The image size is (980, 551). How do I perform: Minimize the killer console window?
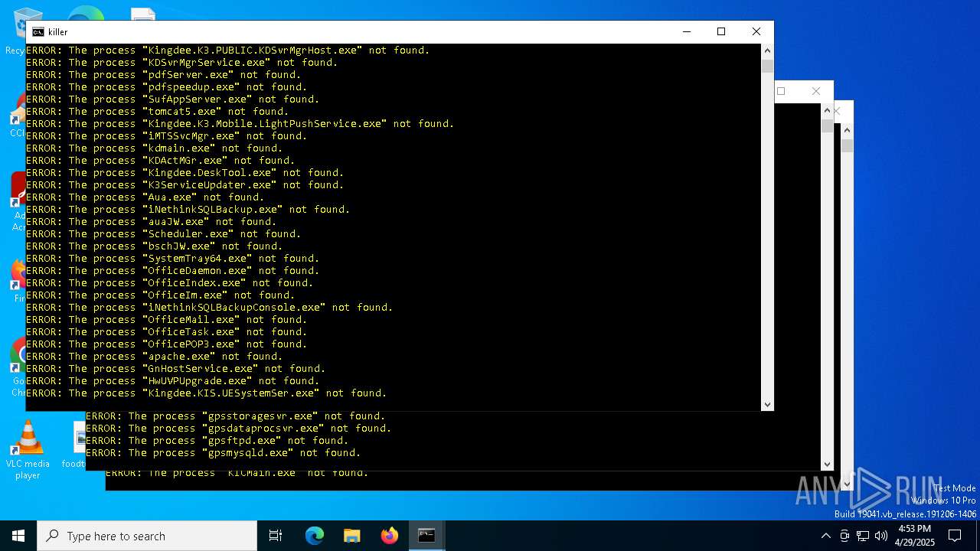[x=686, y=31]
